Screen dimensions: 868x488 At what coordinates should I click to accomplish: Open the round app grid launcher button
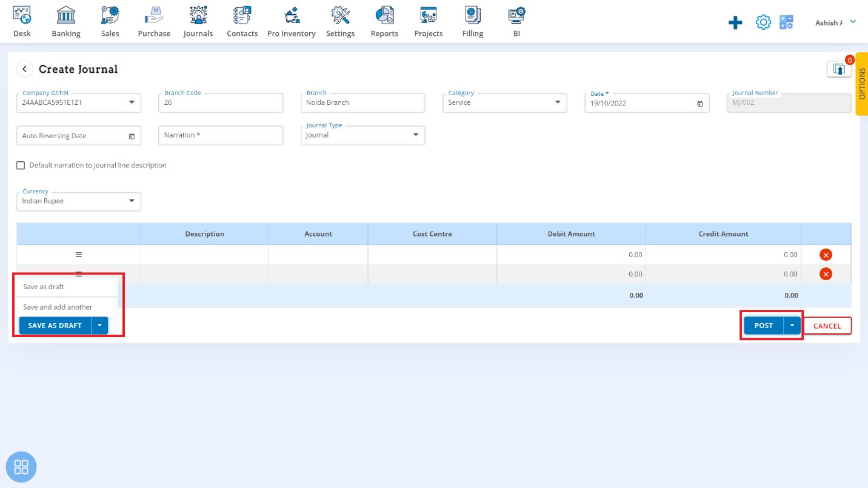pyautogui.click(x=21, y=467)
